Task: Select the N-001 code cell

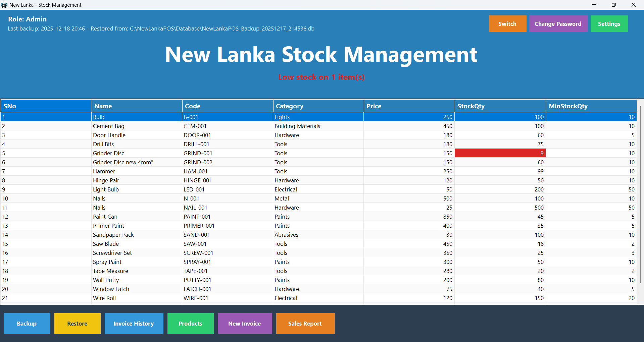Action: 228,198
